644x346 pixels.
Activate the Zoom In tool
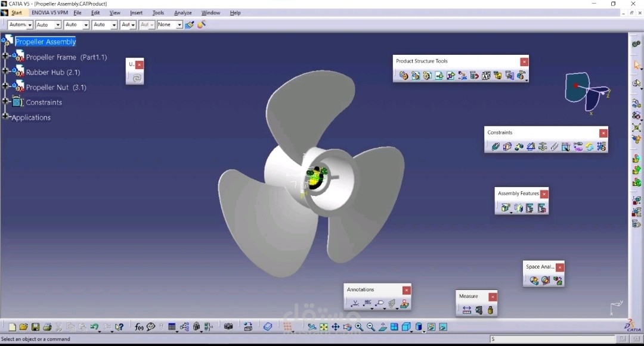click(358, 327)
